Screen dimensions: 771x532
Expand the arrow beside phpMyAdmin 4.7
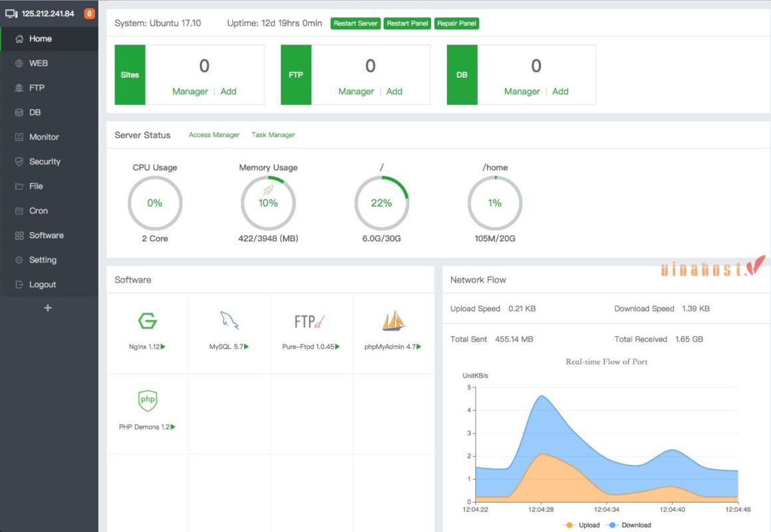[x=419, y=346]
